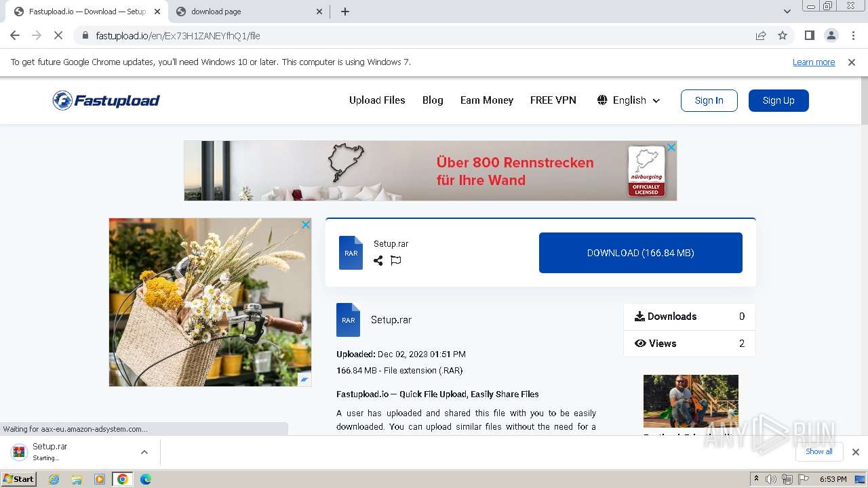This screenshot has width=868, height=488.
Task: Show hidden system tray icons
Action: click(756, 479)
